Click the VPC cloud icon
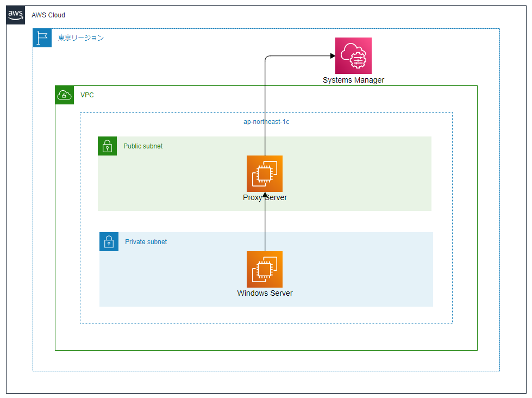This screenshot has width=532, height=398. point(64,95)
